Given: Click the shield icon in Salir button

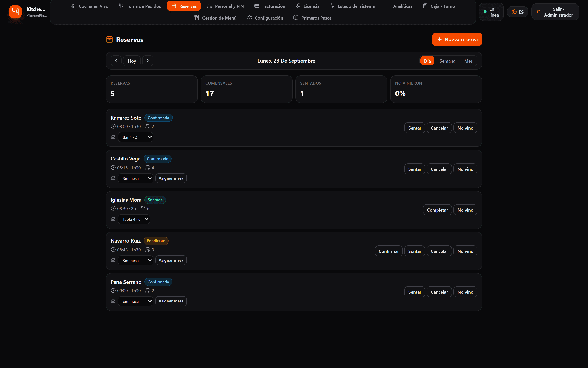Looking at the screenshot, I should point(539,12).
